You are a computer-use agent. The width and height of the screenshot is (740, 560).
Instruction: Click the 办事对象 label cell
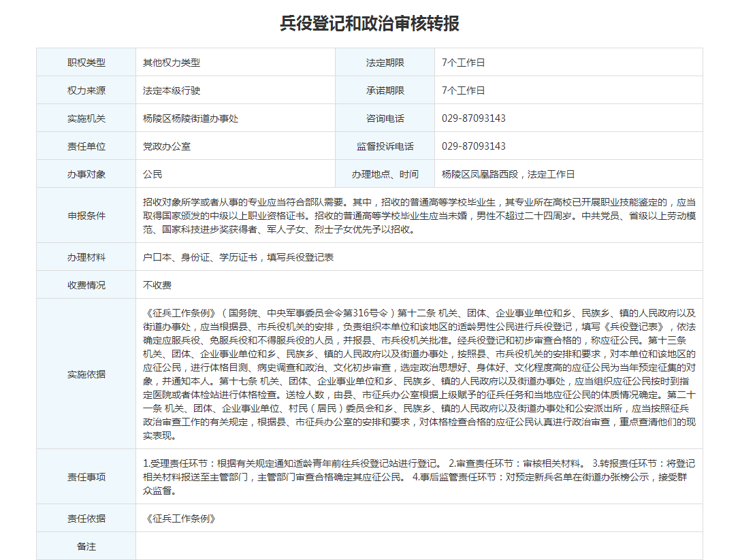pos(86,174)
